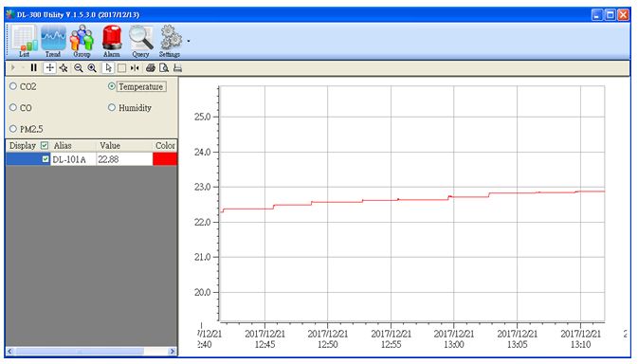Open the Settings gears icon

(170, 41)
